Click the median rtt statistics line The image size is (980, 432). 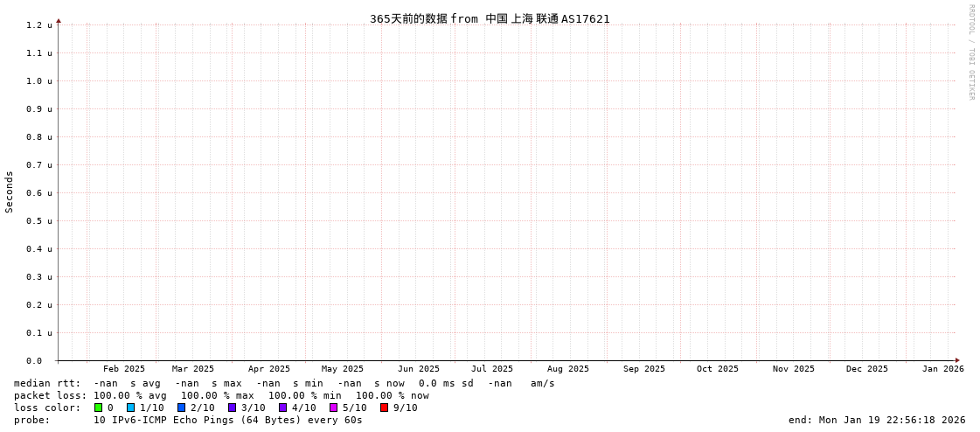[284, 383]
